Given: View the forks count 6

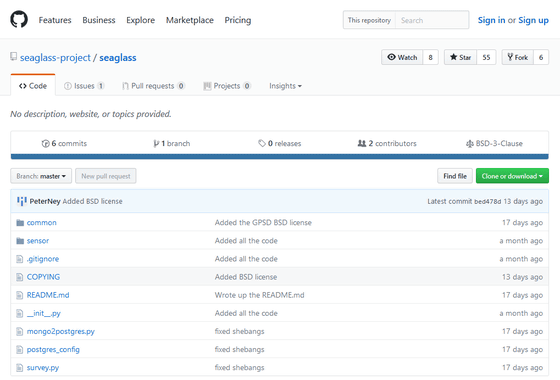Looking at the screenshot, I should click(541, 57).
